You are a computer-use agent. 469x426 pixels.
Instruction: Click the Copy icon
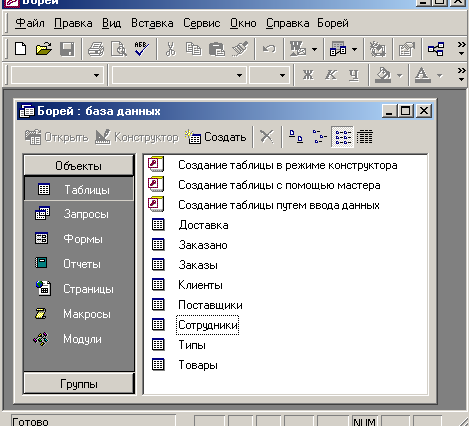[x=193, y=49]
